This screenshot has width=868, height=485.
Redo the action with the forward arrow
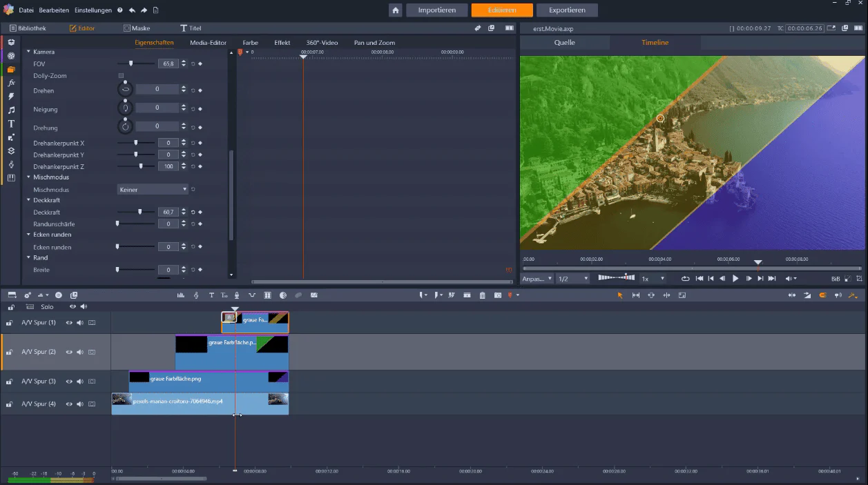pos(144,10)
